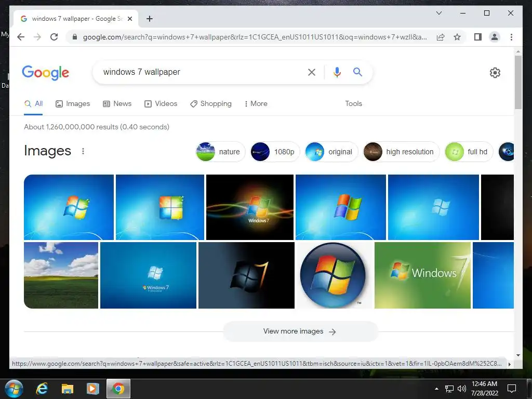The width and height of the screenshot is (532, 399).
Task: Filter images by the 'original' chip
Action: click(331, 152)
